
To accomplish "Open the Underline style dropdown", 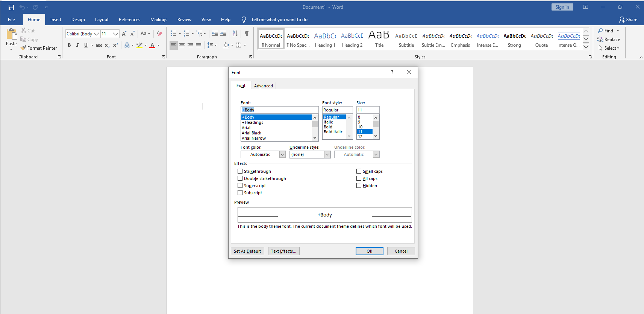I will point(327,155).
